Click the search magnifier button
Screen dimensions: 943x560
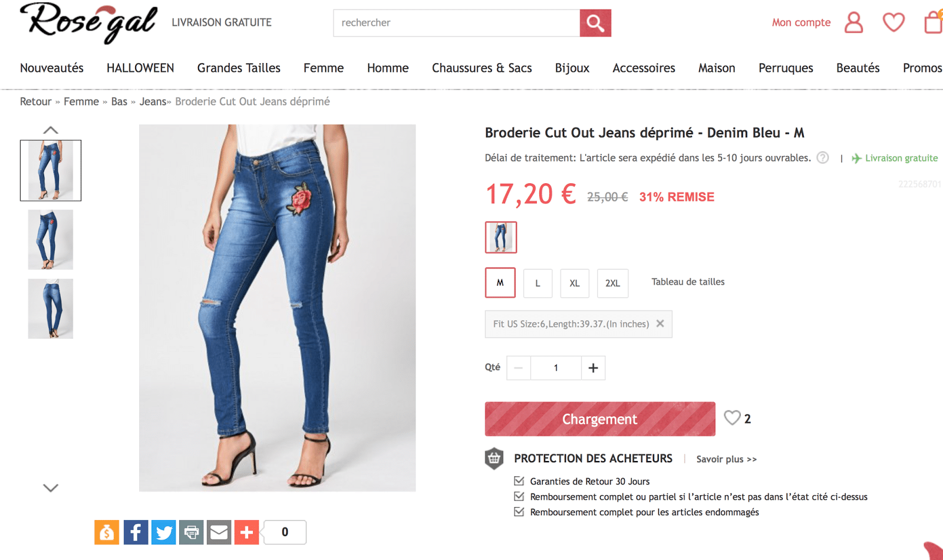tap(595, 23)
